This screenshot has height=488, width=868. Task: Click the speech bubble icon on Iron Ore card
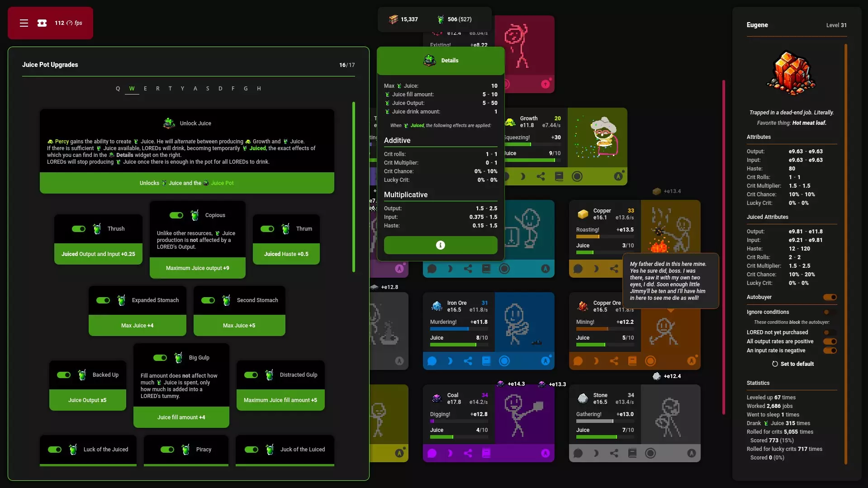(x=432, y=361)
